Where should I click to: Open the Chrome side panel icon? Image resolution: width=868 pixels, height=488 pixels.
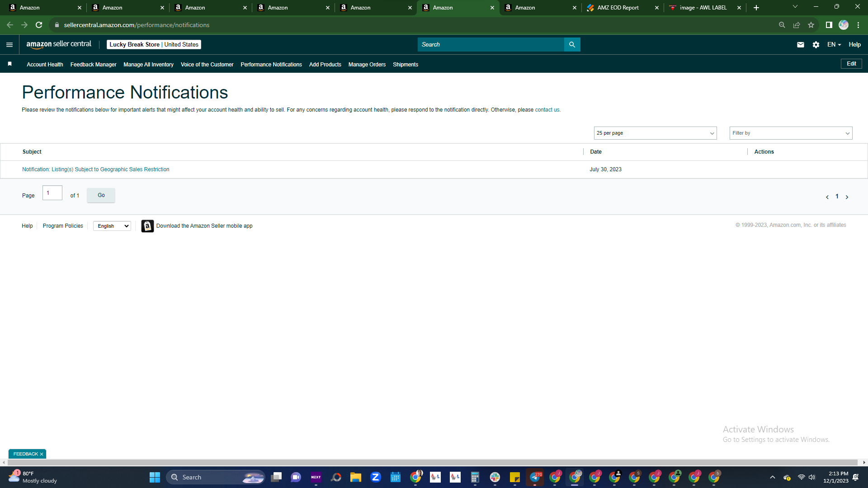click(x=829, y=25)
